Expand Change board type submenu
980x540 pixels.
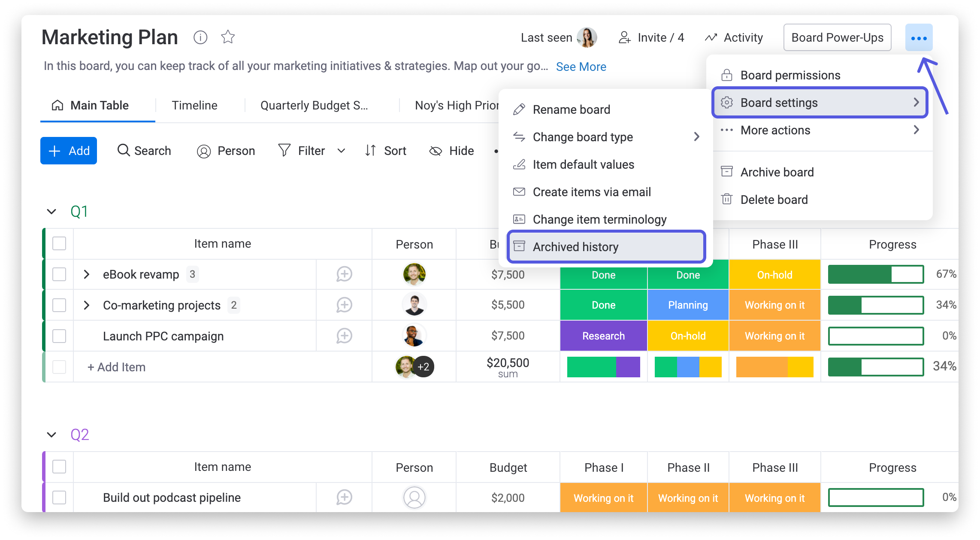point(606,137)
